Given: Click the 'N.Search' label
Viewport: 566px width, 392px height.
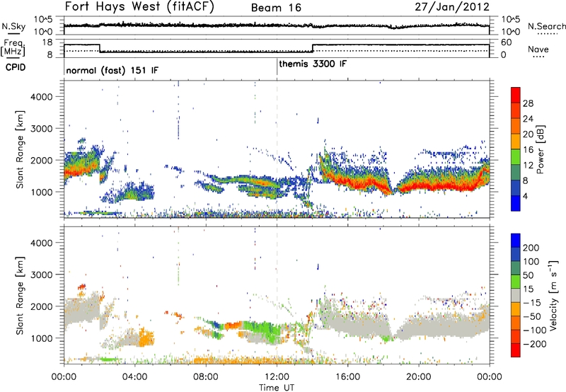Looking at the screenshot, I should coord(546,26).
